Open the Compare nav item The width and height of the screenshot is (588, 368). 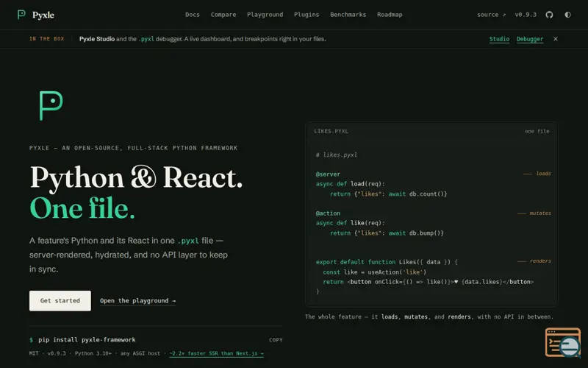pyautogui.click(x=223, y=15)
